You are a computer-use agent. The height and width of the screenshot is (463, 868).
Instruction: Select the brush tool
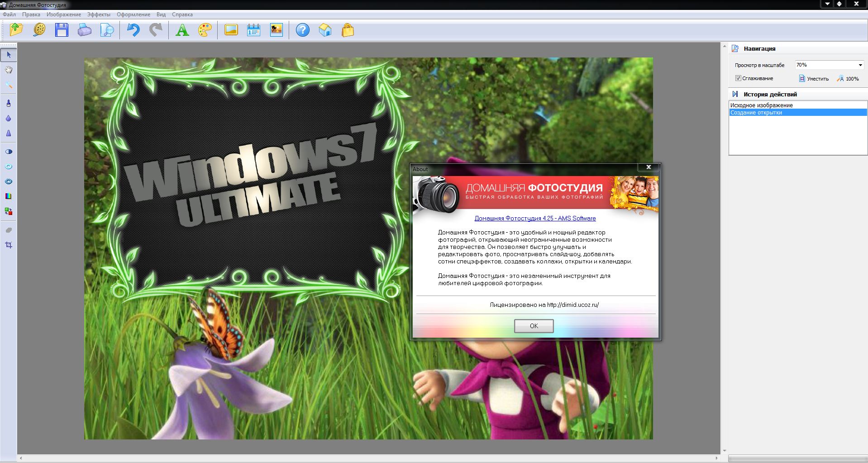pyautogui.click(x=9, y=104)
